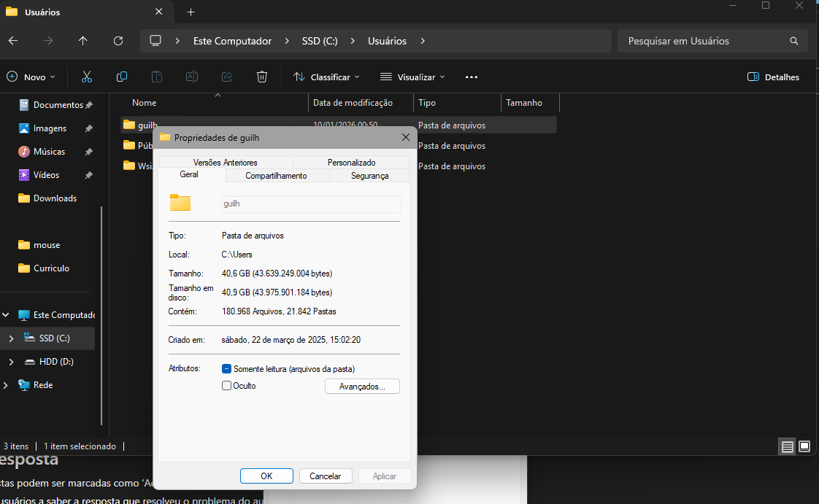The width and height of the screenshot is (819, 504).
Task: Open the Curriculo folder in sidebar
Action: [x=50, y=268]
